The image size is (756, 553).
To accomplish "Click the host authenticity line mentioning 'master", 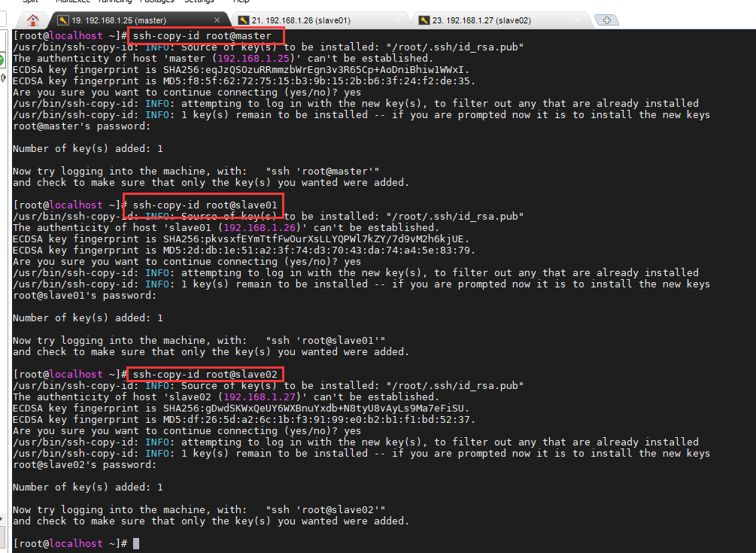I will [223, 59].
